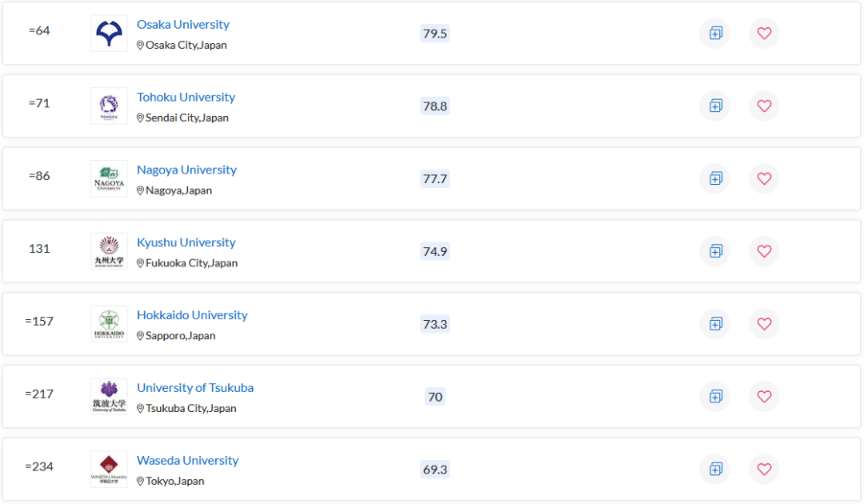Favorite Osaka University with heart icon
The image size is (864, 504).
764,33
